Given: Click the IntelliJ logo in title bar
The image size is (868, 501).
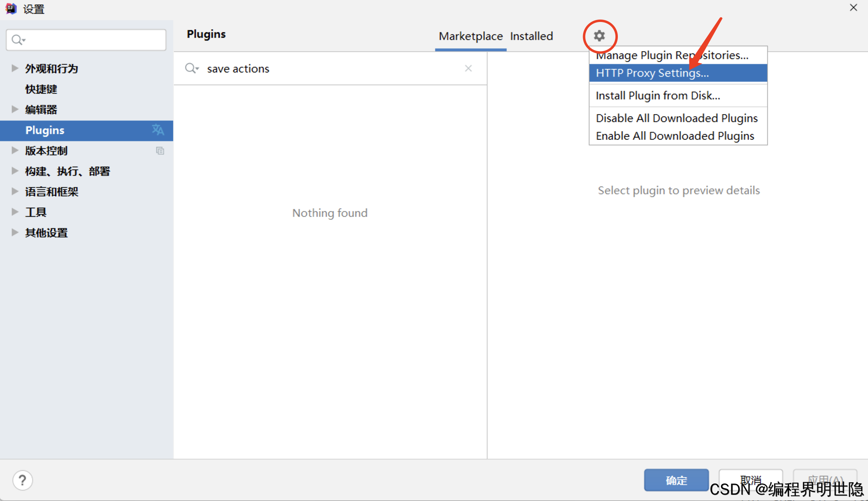Looking at the screenshot, I should coord(11,8).
